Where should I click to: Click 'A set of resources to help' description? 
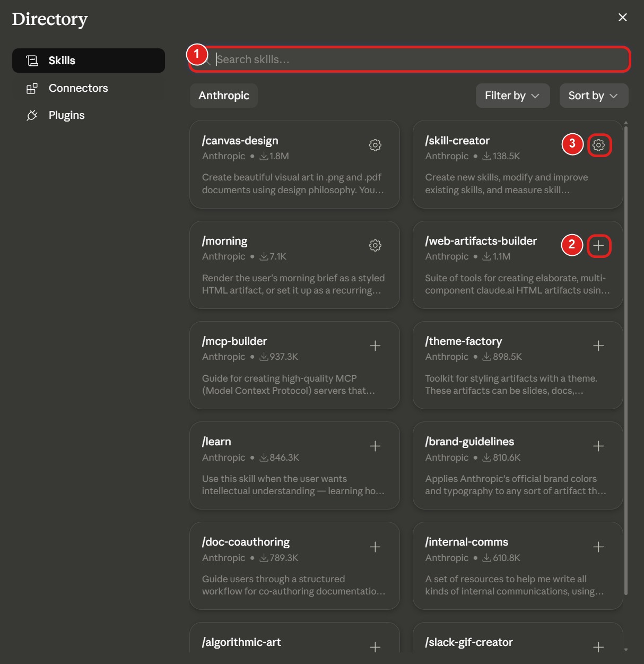[x=514, y=585]
